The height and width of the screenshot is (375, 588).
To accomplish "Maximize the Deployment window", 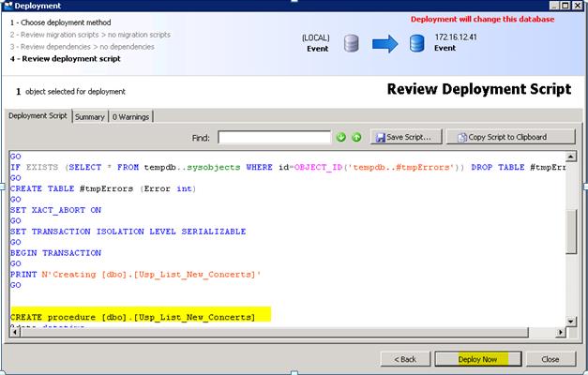I will tap(565, 6).
